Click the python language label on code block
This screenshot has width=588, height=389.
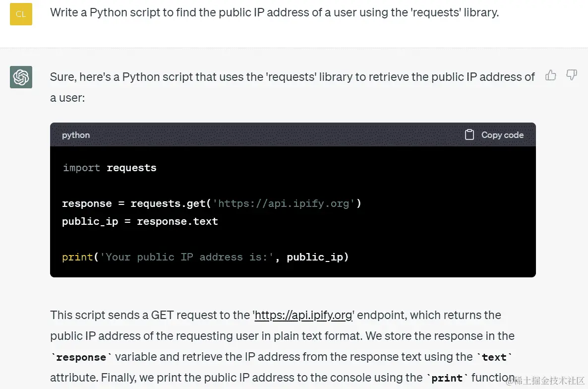pyautogui.click(x=75, y=134)
